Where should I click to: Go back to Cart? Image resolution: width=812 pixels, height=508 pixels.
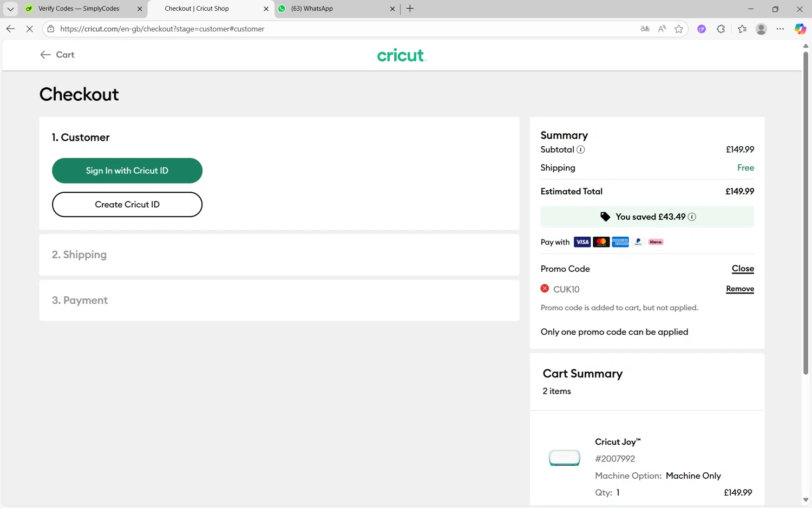coord(57,55)
